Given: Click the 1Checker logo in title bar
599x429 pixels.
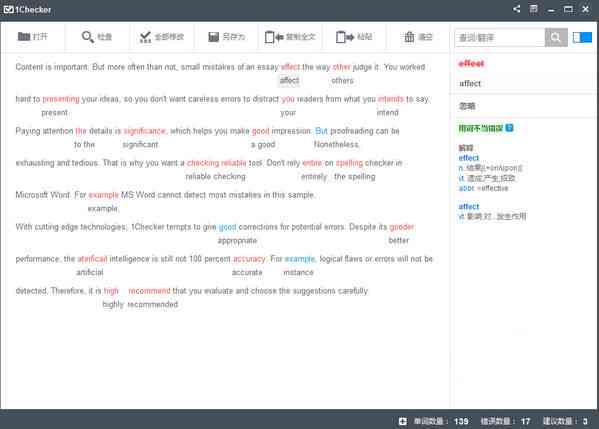Looking at the screenshot, I should (x=27, y=10).
